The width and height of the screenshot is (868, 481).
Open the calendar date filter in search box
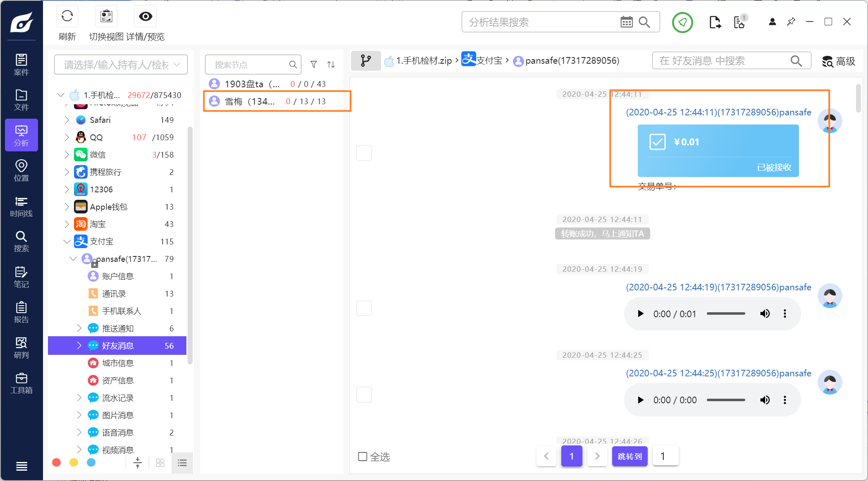[626, 22]
